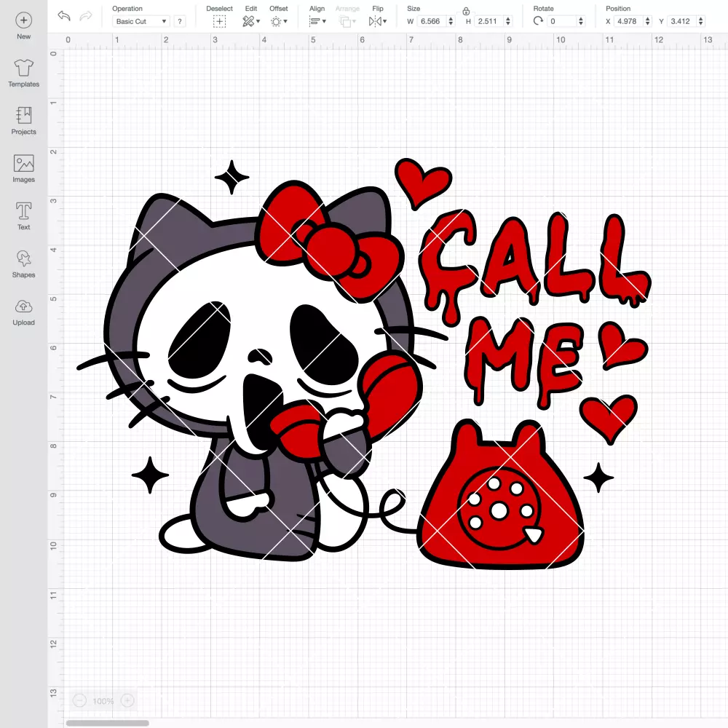Click the Position Y input field
This screenshot has width=728, height=728.
(x=682, y=21)
